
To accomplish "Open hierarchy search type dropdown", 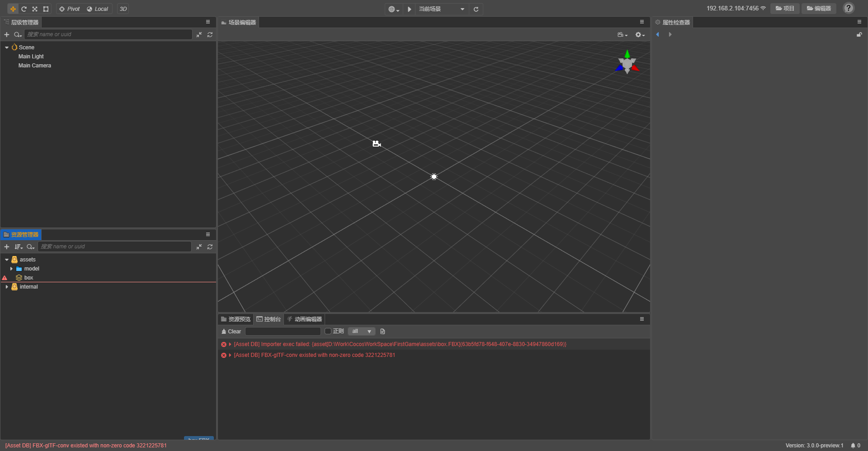I will [x=18, y=34].
